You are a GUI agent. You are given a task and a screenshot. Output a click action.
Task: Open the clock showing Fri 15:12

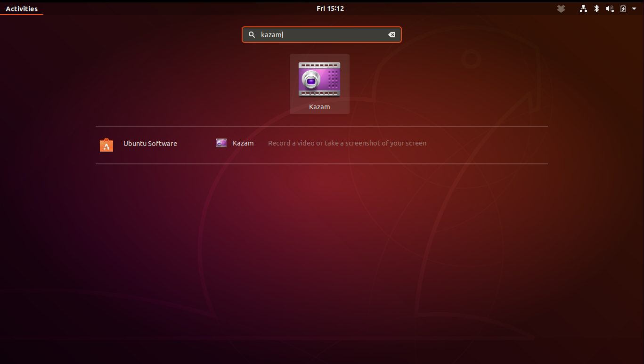[x=330, y=8]
